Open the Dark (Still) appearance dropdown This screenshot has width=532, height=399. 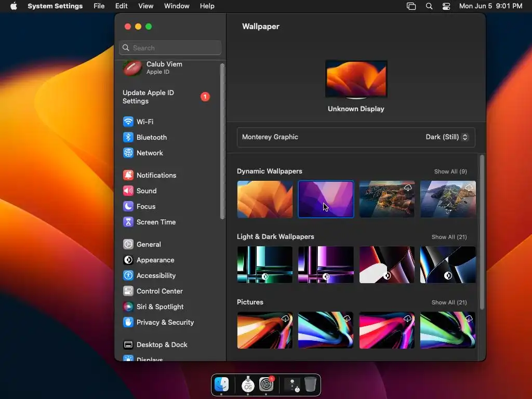click(447, 137)
